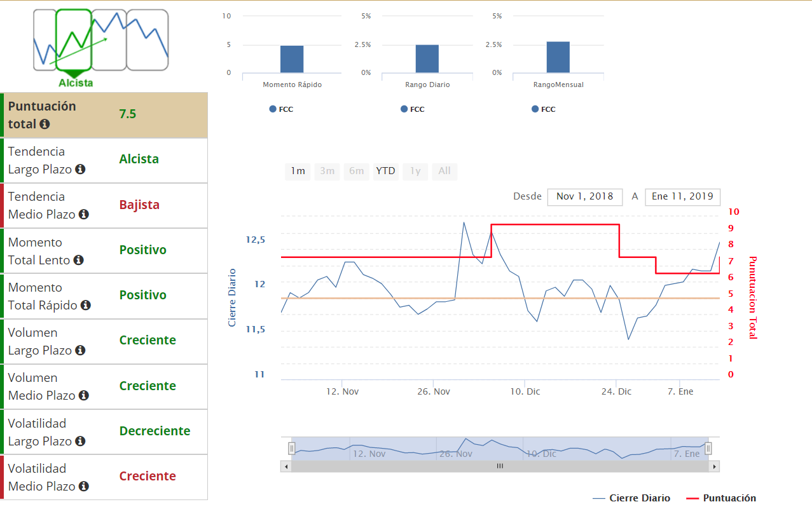Click Decreciente value for Volatilidad Largo Plazo
This screenshot has height=509, width=812.
pyautogui.click(x=155, y=431)
